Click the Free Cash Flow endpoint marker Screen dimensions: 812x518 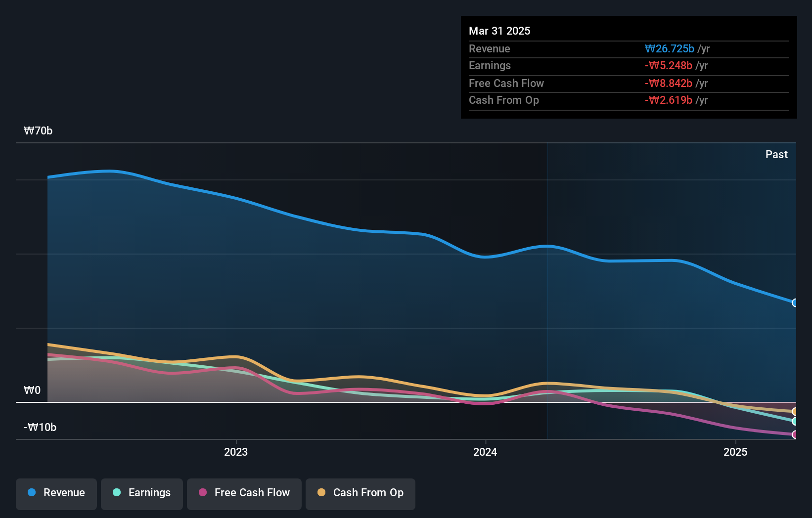click(795, 434)
